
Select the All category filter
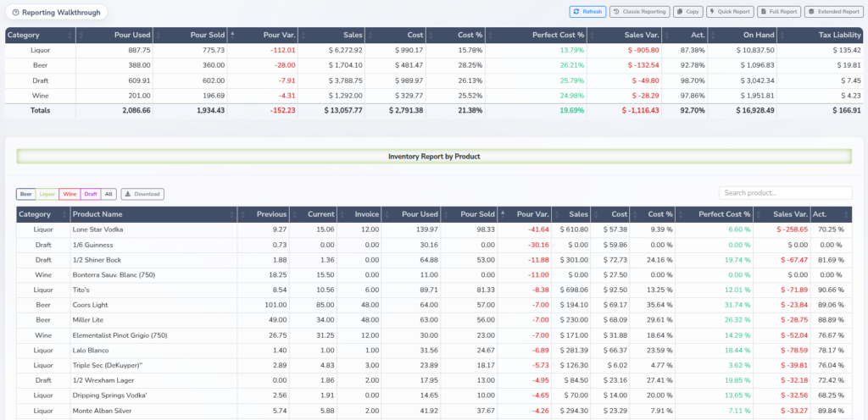point(108,194)
